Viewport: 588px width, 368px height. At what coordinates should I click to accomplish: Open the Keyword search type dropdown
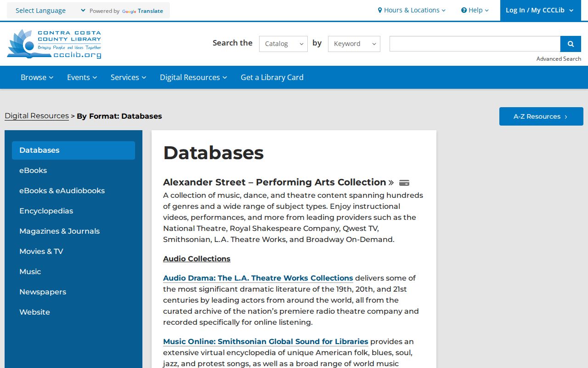(x=354, y=44)
